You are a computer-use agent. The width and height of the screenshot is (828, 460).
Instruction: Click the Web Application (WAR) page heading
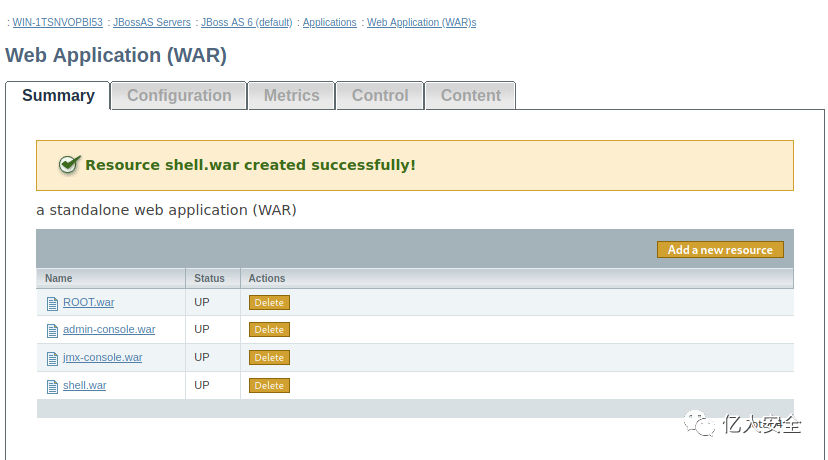click(x=116, y=55)
